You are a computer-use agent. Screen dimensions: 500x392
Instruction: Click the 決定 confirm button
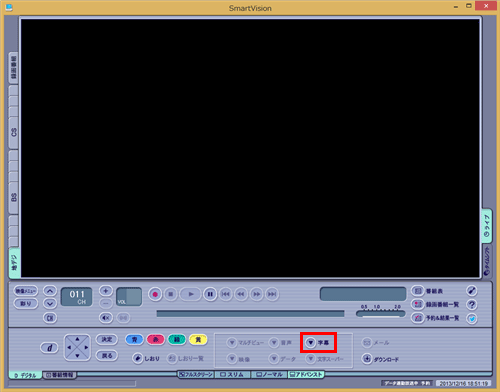point(107,339)
